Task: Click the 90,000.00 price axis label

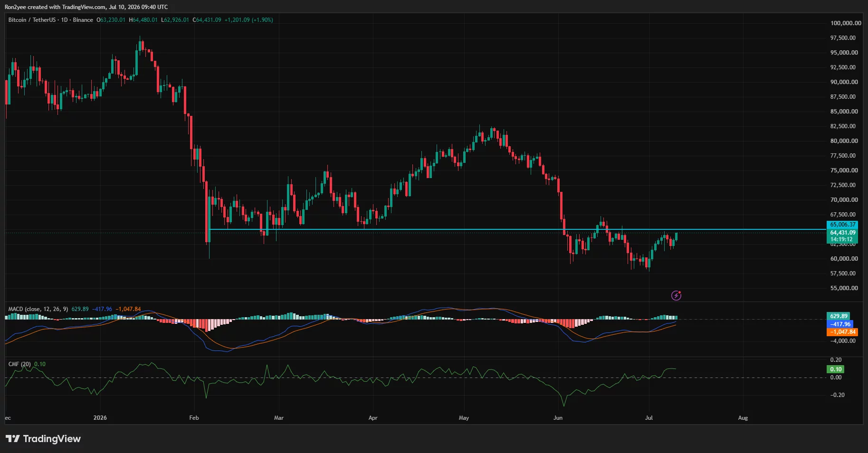Action: coord(844,82)
